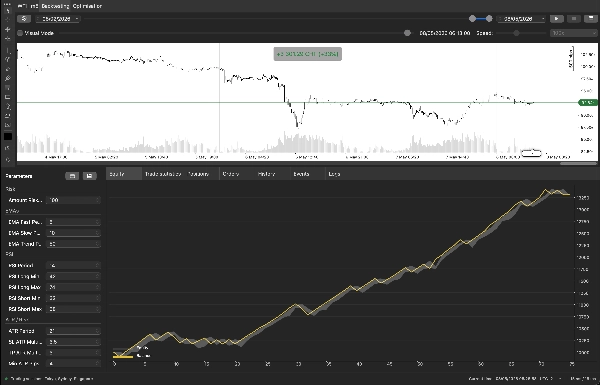Click the SL ATR Multiplier value field
Screen dimensions: 600x385
coord(73,342)
